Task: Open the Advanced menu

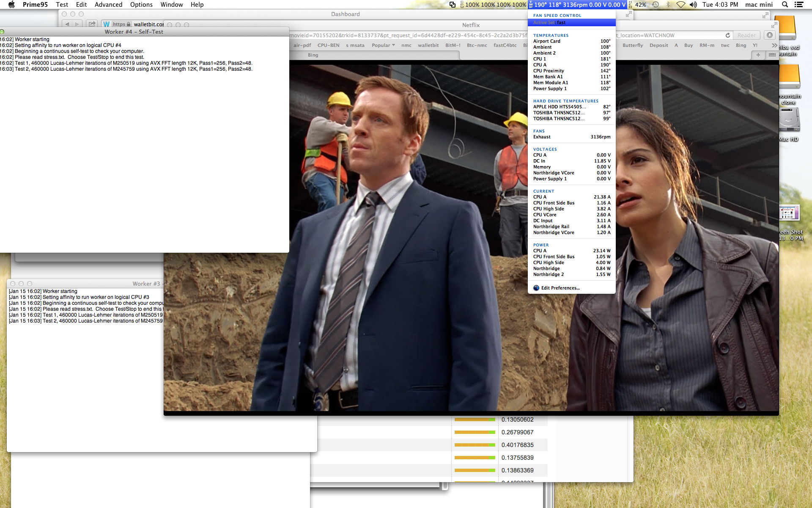Action: tap(108, 5)
